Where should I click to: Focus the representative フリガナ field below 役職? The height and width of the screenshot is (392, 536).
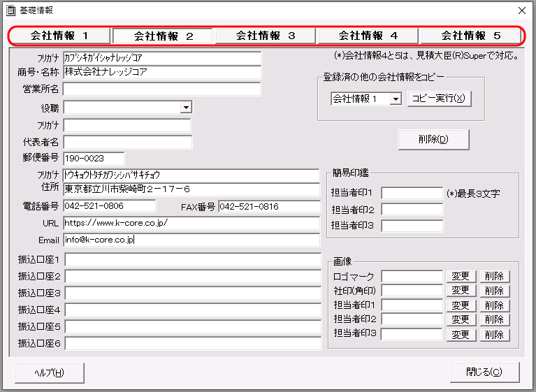point(127,126)
